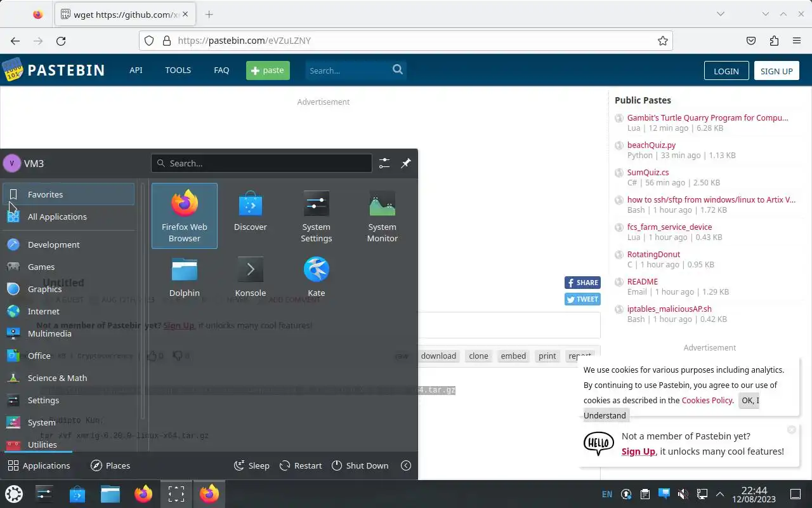Image resolution: width=812 pixels, height=508 pixels.
Task: Open the Development category
Action: [69, 244]
